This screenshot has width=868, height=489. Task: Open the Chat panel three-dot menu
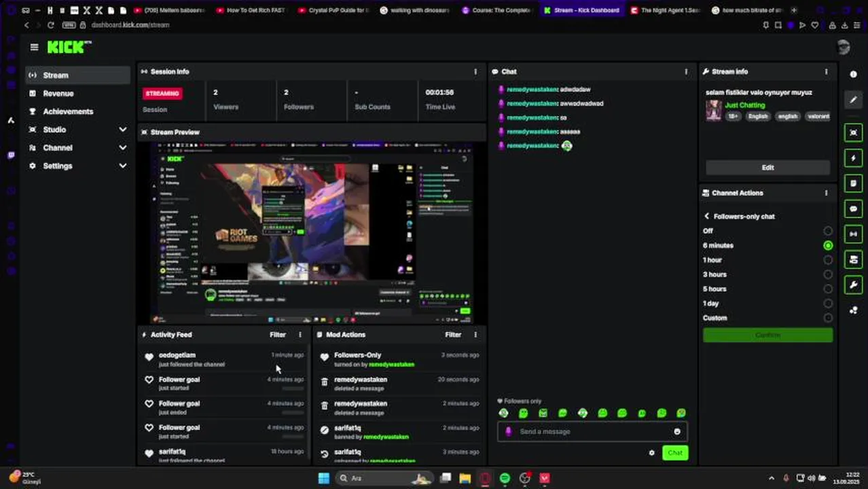coord(686,71)
